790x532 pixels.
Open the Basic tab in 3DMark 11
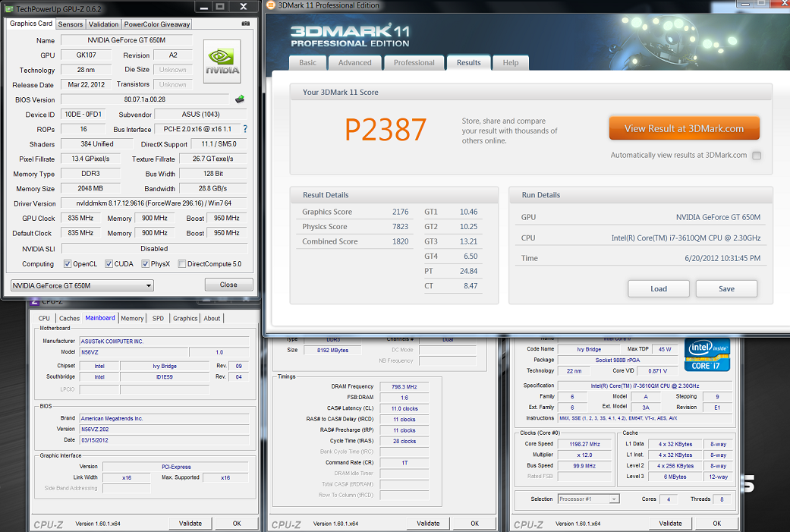tap(308, 63)
